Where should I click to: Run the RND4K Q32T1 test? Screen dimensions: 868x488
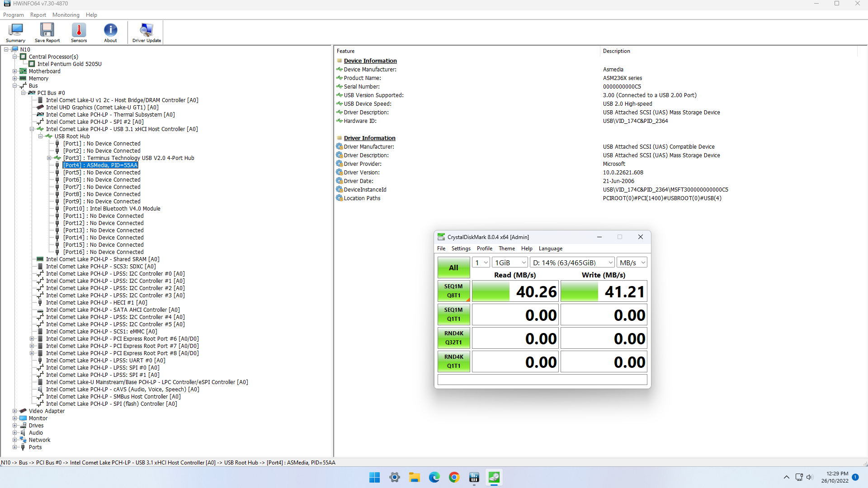click(x=453, y=338)
